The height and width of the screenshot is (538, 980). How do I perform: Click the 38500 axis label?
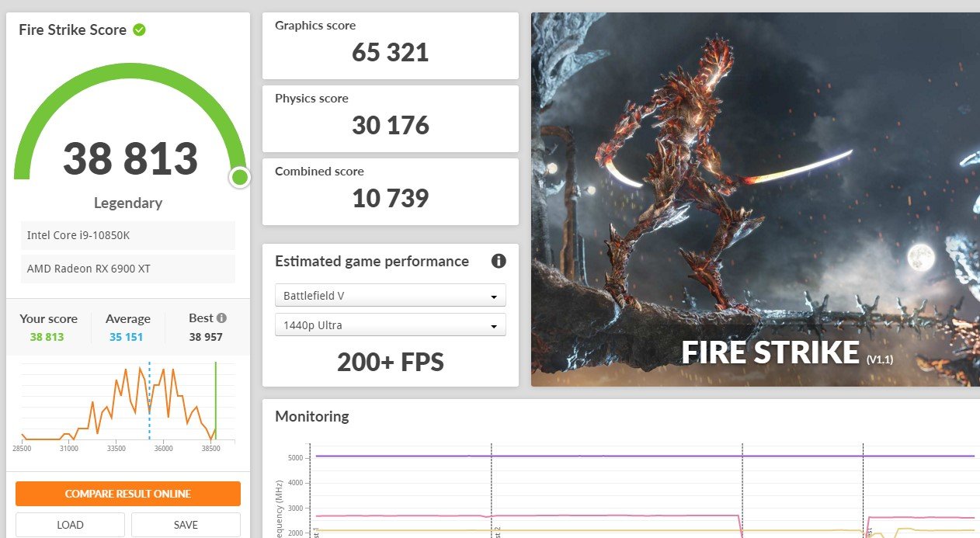(x=210, y=449)
